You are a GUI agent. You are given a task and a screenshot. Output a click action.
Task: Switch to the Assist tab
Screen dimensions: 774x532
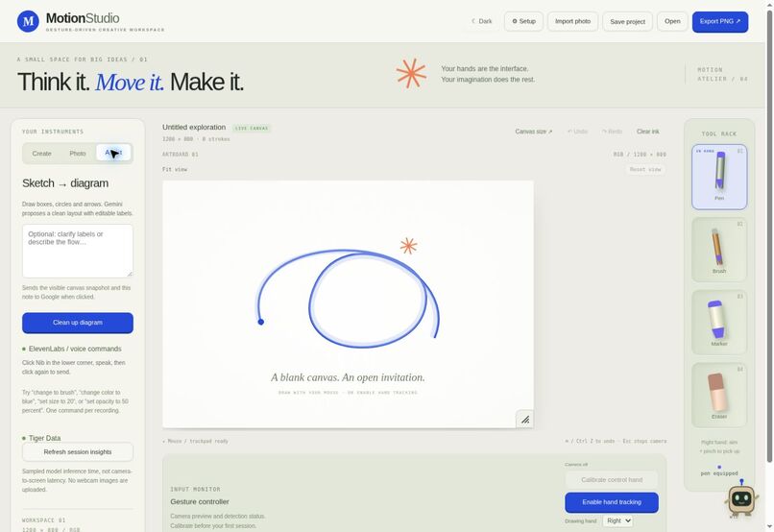click(x=113, y=153)
